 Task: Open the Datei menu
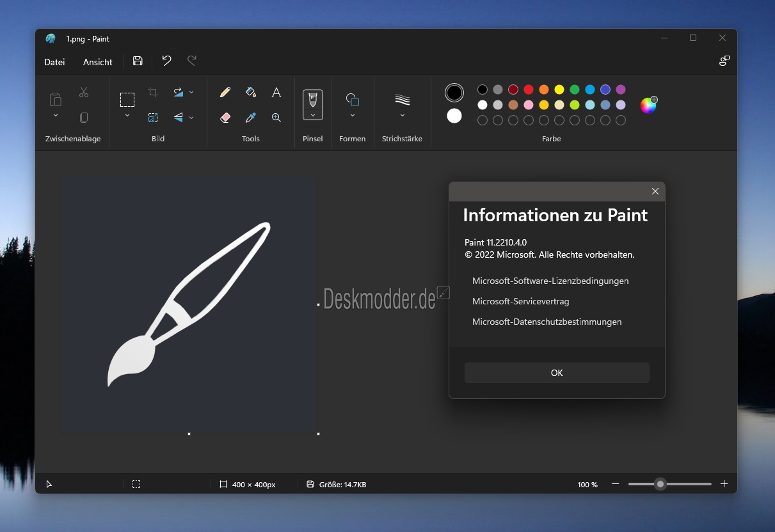click(54, 62)
